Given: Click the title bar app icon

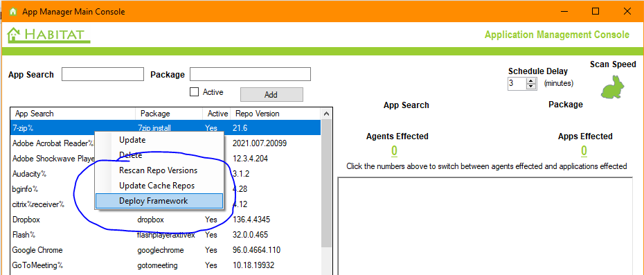Looking at the screenshot, I should [12, 12].
